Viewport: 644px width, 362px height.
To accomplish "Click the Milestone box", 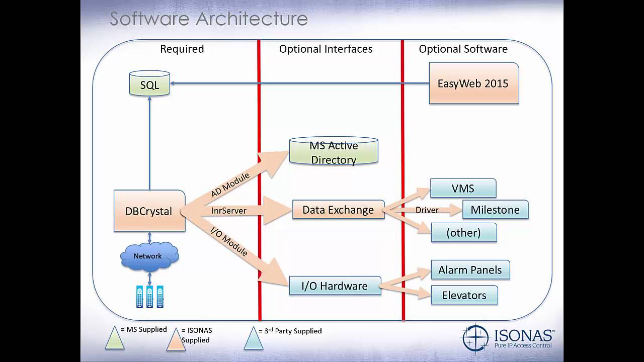I will [495, 210].
